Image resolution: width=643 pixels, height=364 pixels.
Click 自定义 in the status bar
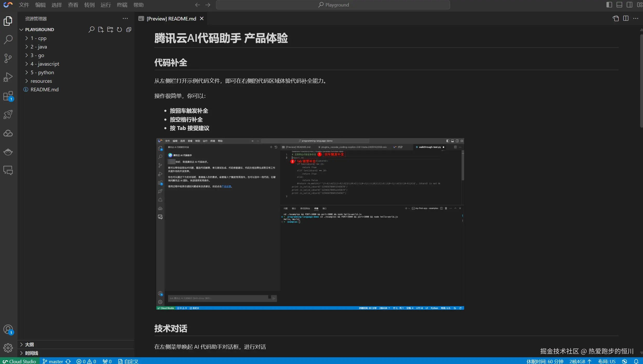[x=128, y=361]
